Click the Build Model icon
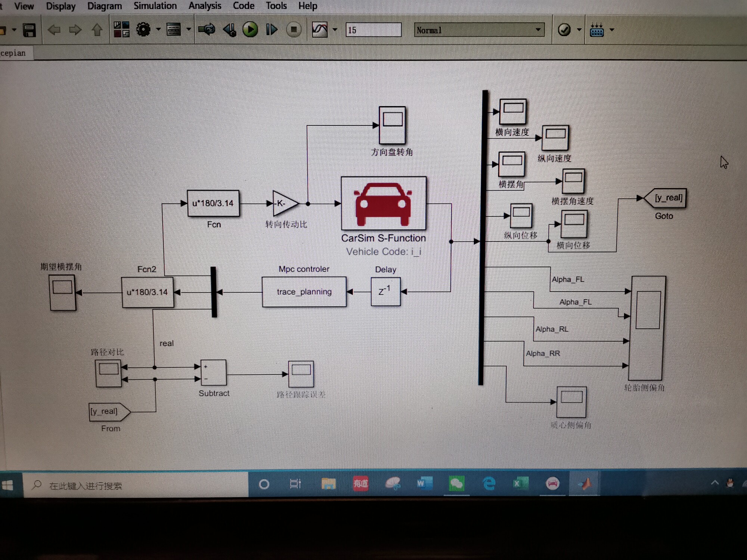Viewport: 747px width, 560px height. pyautogui.click(x=596, y=30)
